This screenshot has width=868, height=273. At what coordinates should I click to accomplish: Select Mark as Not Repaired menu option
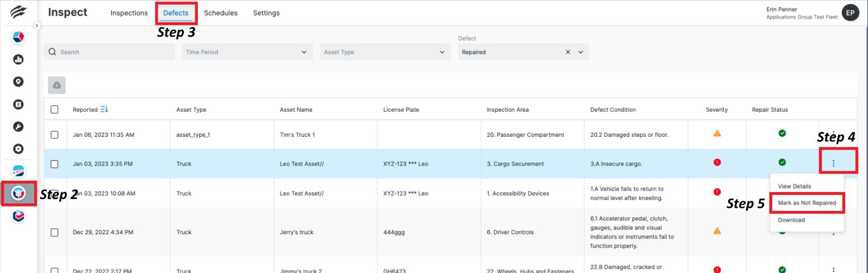tap(807, 203)
